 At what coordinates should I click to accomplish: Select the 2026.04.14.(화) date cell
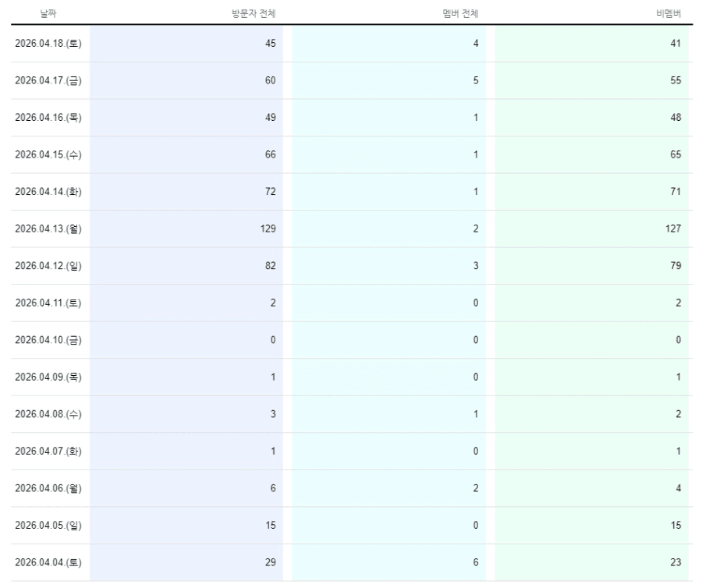[x=48, y=192]
